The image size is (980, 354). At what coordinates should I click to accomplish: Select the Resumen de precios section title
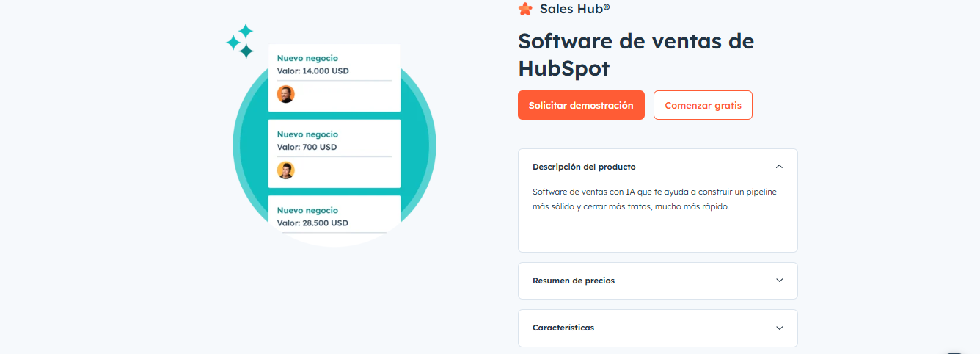[x=574, y=281]
